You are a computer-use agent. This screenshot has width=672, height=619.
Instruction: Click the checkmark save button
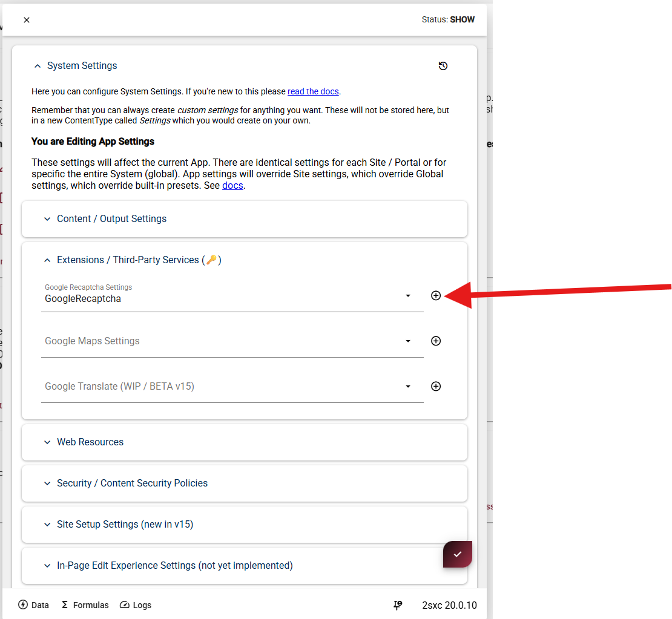click(457, 554)
